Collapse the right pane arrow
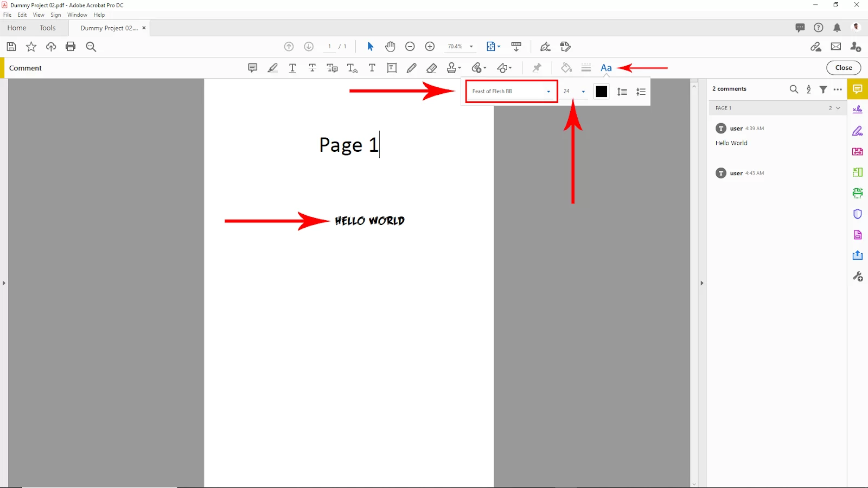The image size is (868, 488). click(701, 283)
